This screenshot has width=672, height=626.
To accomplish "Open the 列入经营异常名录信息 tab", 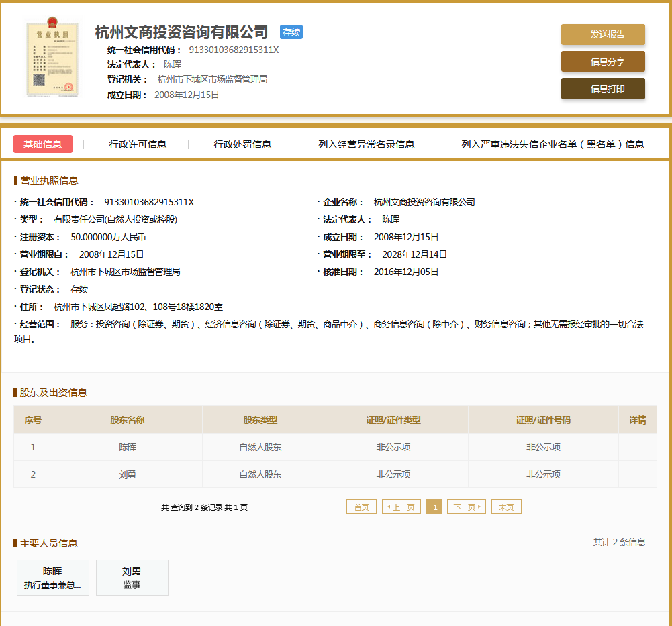I will coord(366,144).
